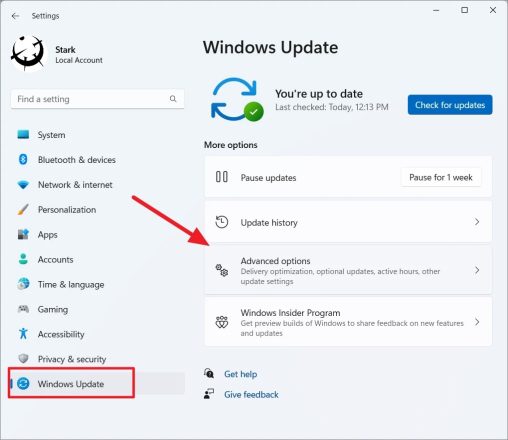The image size is (508, 440).
Task: Click the Stark profile avatar picture
Action: click(28, 53)
